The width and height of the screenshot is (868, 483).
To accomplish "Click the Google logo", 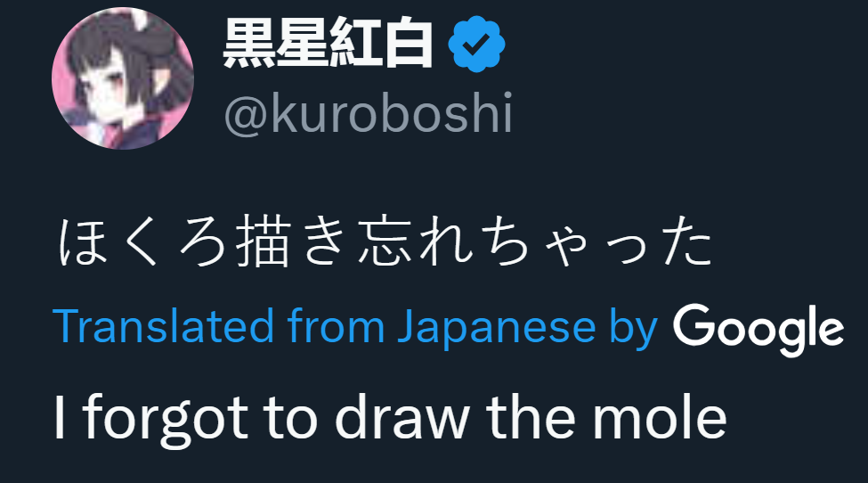I will click(x=758, y=328).
